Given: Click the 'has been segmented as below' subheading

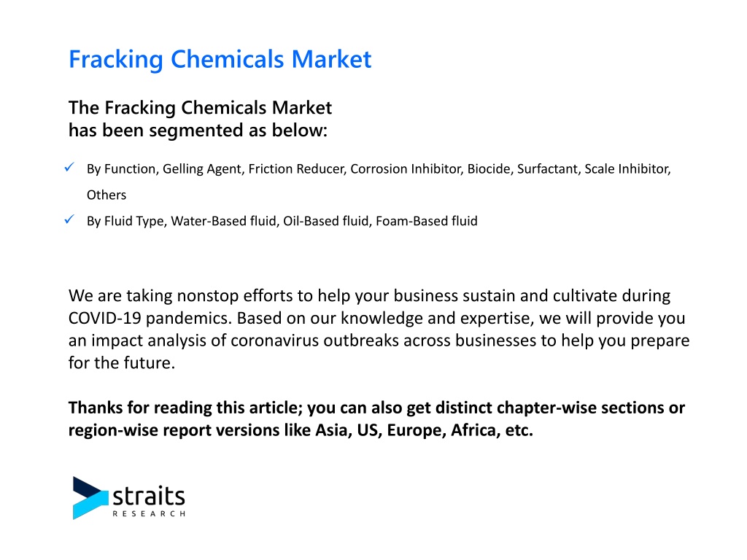Looking at the screenshot, I should (198, 131).
